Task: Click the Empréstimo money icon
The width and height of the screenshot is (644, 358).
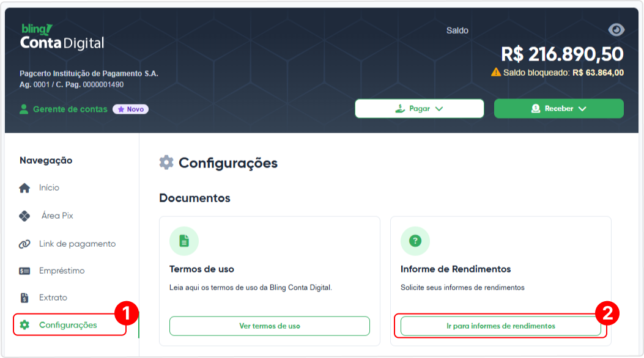Action: pos(24,271)
